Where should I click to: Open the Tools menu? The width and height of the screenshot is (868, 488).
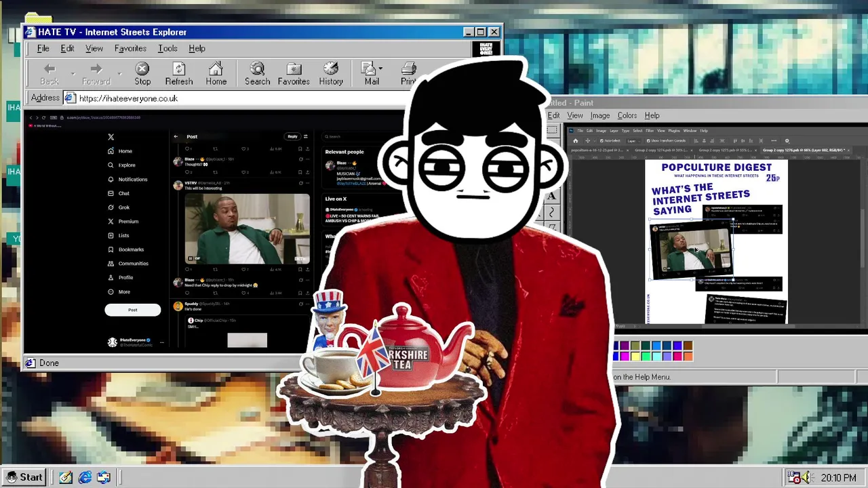click(x=167, y=48)
